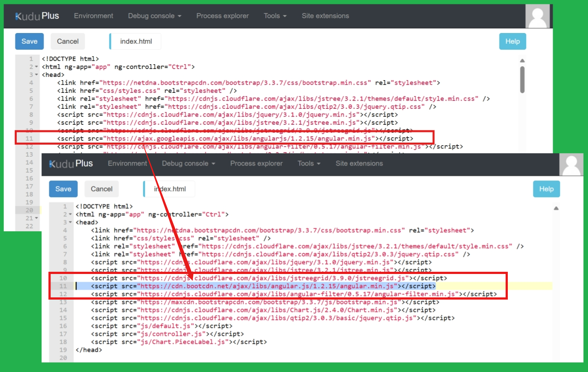The height and width of the screenshot is (372, 588).
Task: Open Help in the lower window
Action: coord(546,189)
